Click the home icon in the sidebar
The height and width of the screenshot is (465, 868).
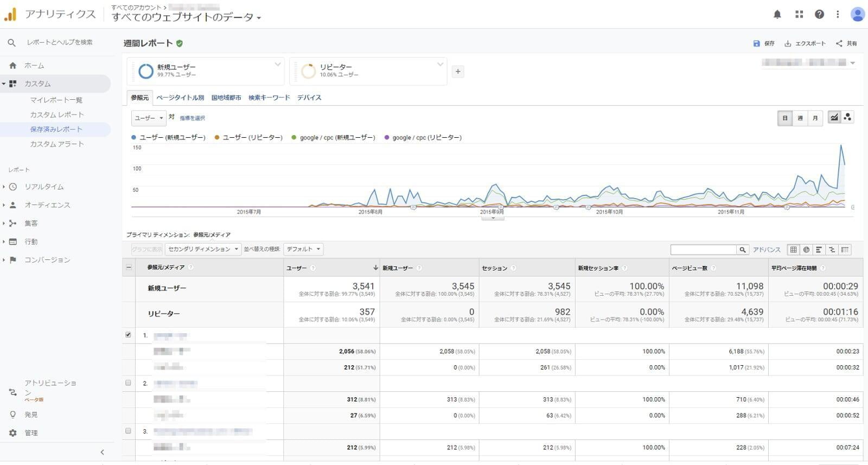[x=13, y=66]
